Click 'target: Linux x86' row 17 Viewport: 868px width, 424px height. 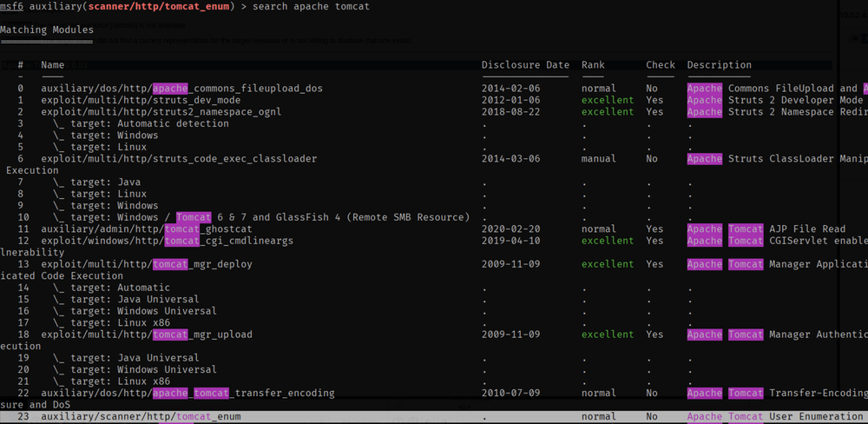click(111, 322)
